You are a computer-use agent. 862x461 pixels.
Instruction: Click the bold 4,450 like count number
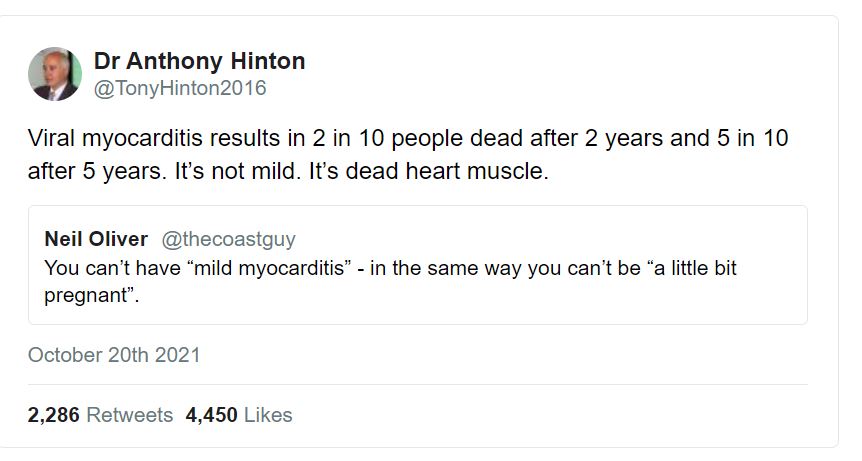211,414
